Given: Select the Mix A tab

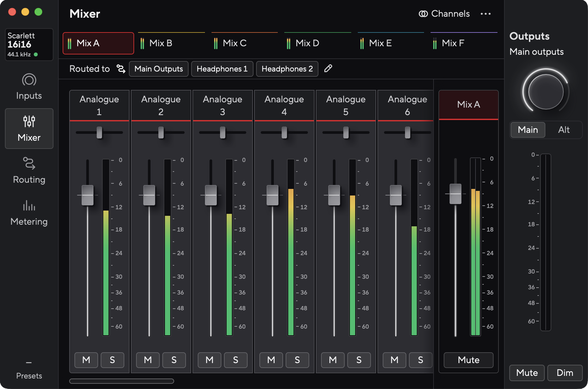Looking at the screenshot, I should point(98,43).
